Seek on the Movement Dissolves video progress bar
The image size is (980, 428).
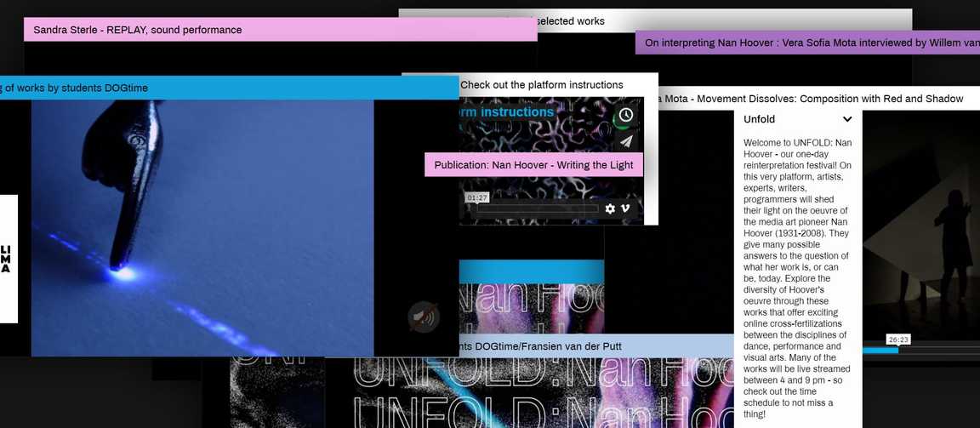(x=921, y=351)
